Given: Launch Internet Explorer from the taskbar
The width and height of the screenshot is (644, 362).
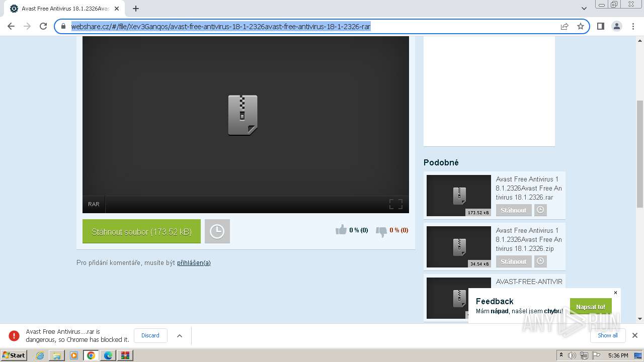Looking at the screenshot, I should click(40, 355).
